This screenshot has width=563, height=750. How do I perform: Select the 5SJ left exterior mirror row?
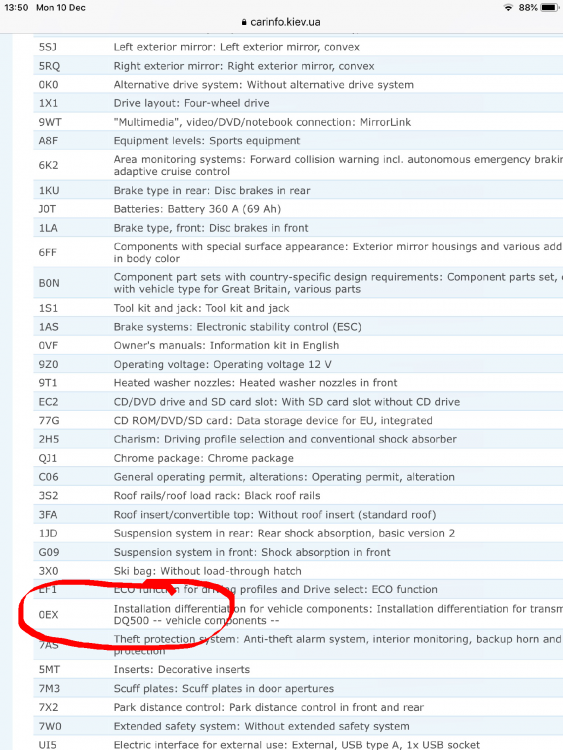point(298,47)
